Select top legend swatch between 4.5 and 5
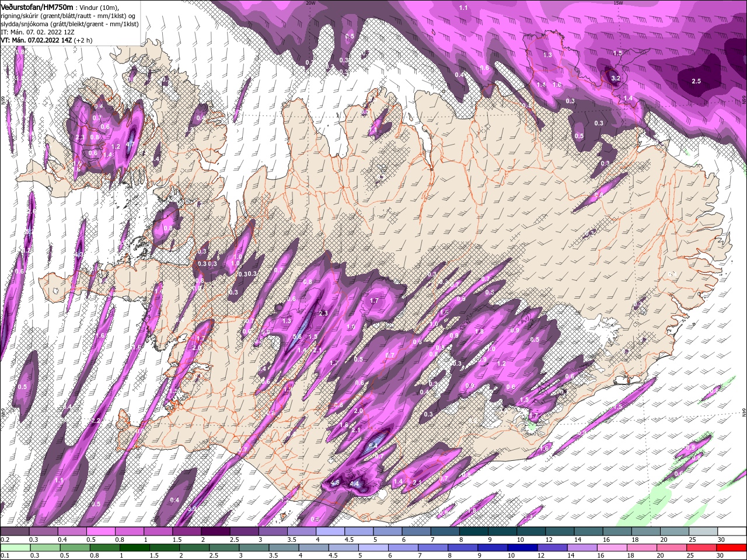Screen dimensions: 747x560 (x=358, y=531)
